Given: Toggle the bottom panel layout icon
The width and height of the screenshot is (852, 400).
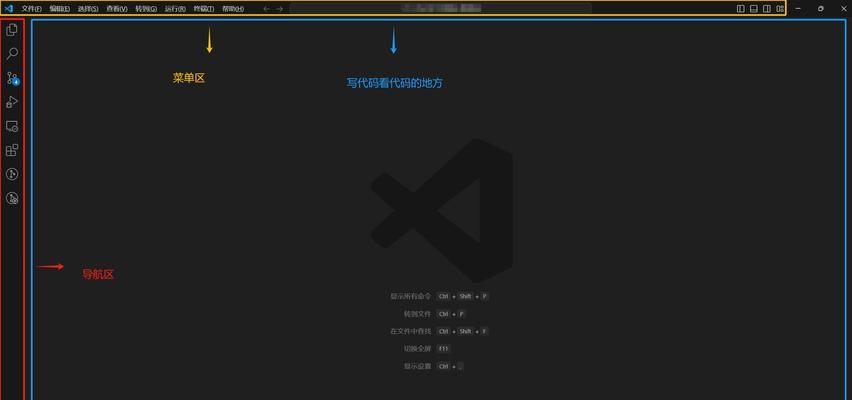Looking at the screenshot, I should pyautogui.click(x=754, y=9).
